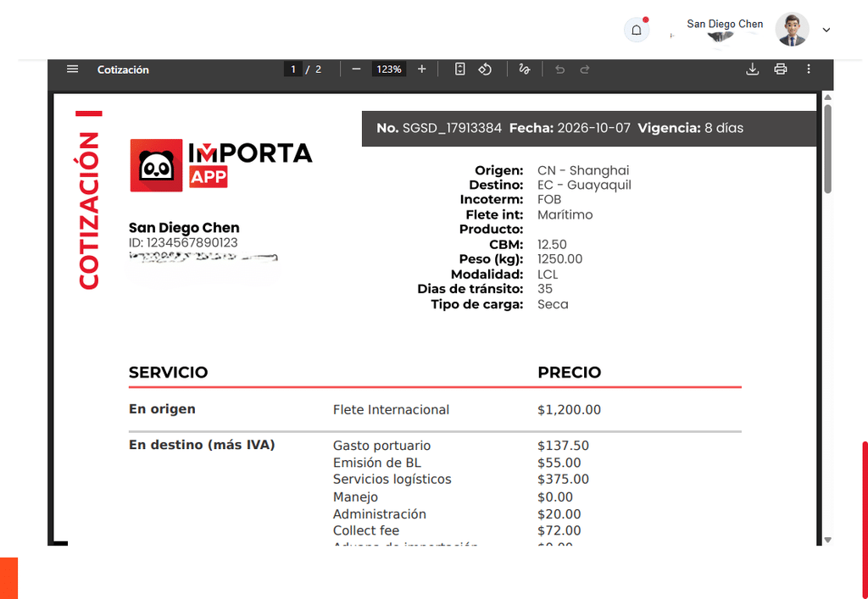This screenshot has width=868, height=599.
Task: Click the Manejo row label
Action: pyautogui.click(x=355, y=497)
